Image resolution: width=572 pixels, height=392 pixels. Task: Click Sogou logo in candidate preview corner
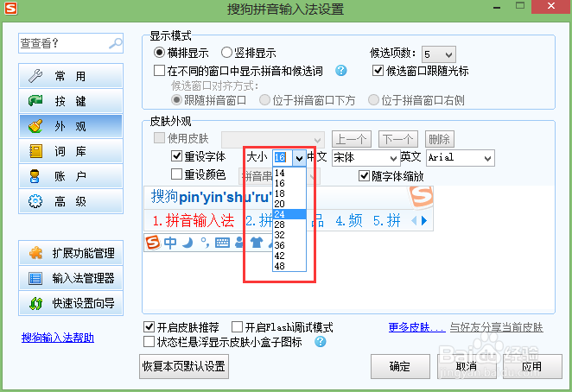[421, 197]
